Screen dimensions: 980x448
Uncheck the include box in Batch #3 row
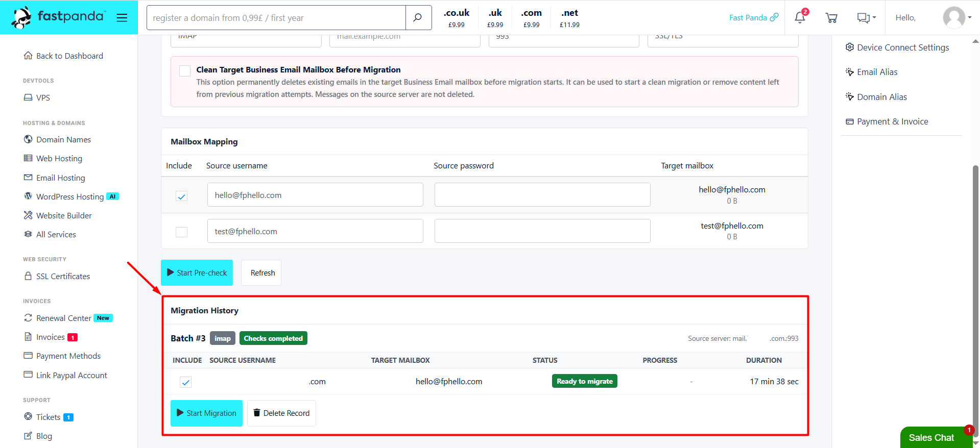pyautogui.click(x=186, y=382)
